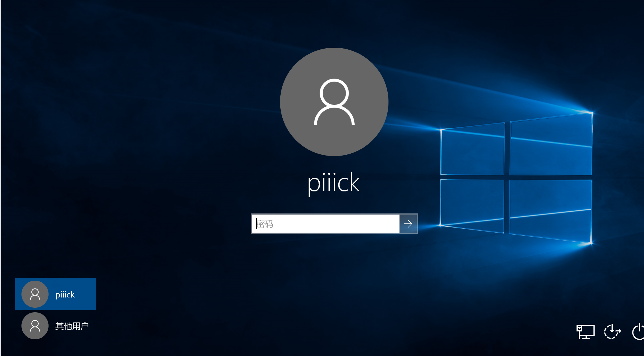Screen dimensions: 644x356
Task: Open the Ease of Access icon
Action: point(612,331)
